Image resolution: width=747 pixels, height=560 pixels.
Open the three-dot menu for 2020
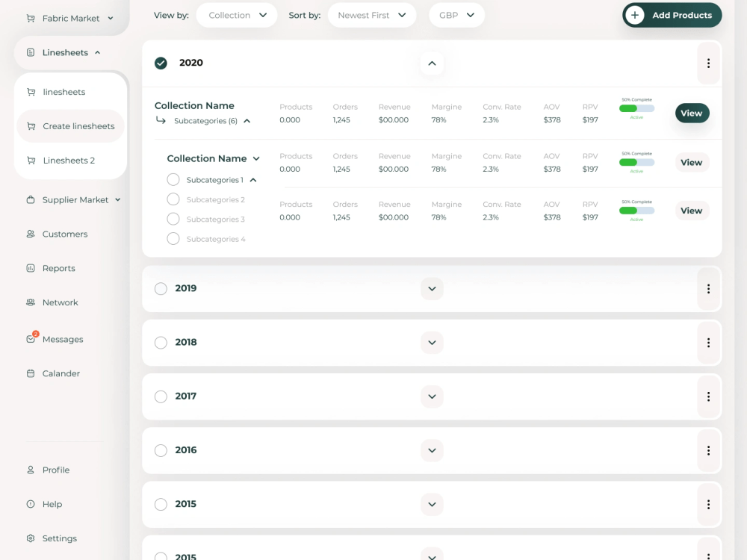708,63
